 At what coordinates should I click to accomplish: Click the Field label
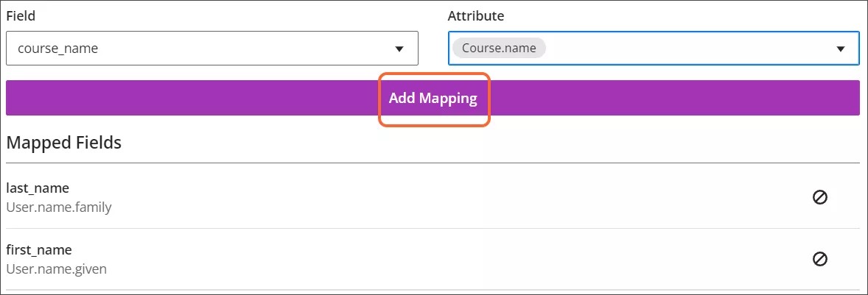21,15
